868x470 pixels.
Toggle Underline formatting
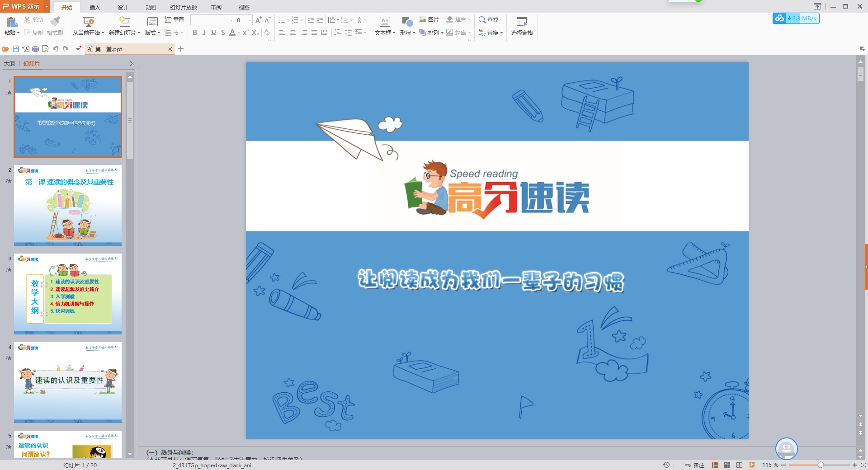[x=213, y=33]
